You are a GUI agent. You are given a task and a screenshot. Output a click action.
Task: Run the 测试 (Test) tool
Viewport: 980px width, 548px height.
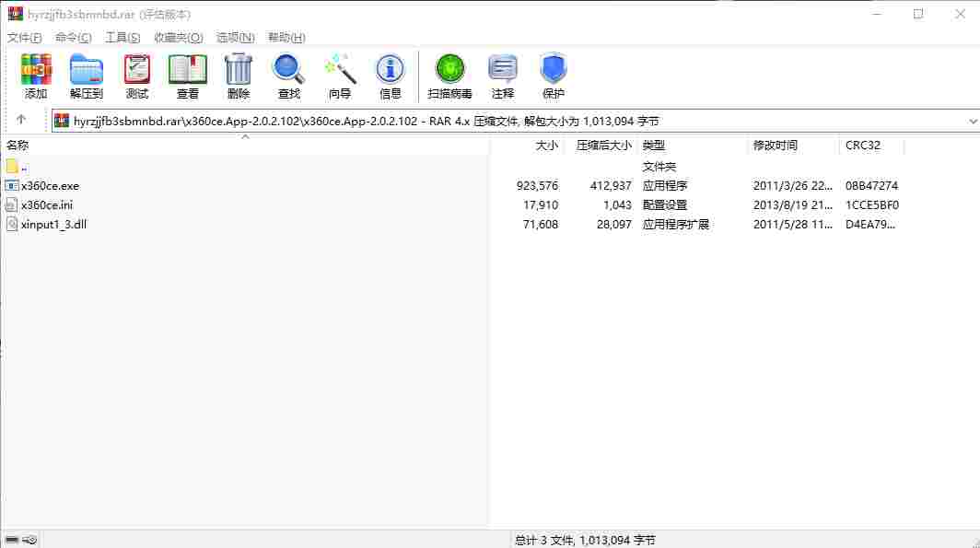click(x=137, y=69)
